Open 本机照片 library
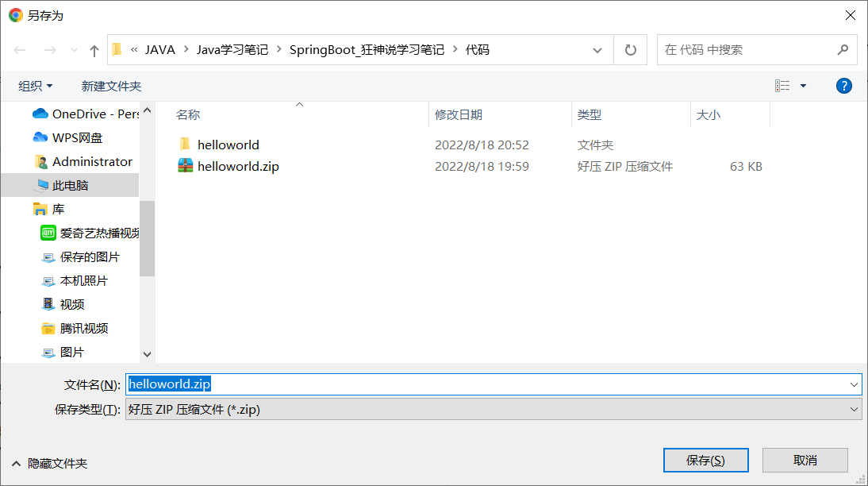868x486 pixels. pyautogui.click(x=75, y=280)
